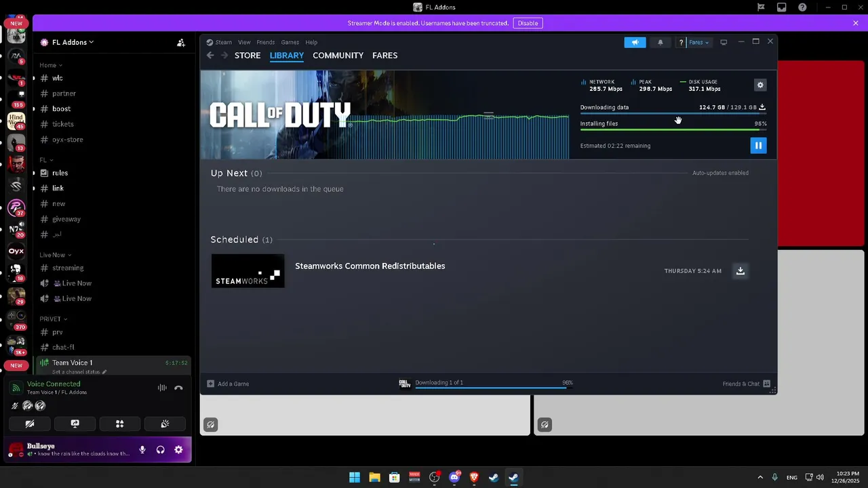Open Steamworks Common Redistributables thumbnail
This screenshot has height=488, width=868.
[248, 270]
